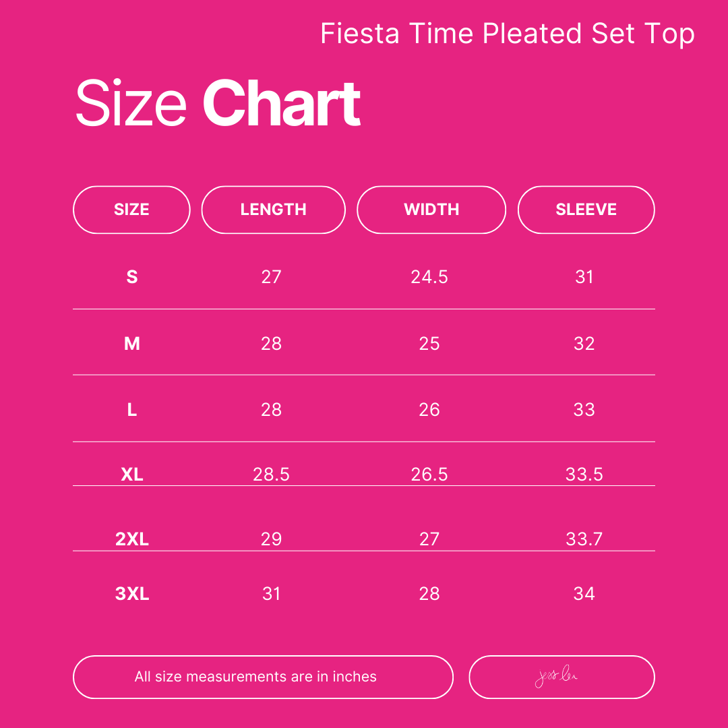Select the SLEEVE column header
This screenshot has height=728, width=728.
[586, 210]
